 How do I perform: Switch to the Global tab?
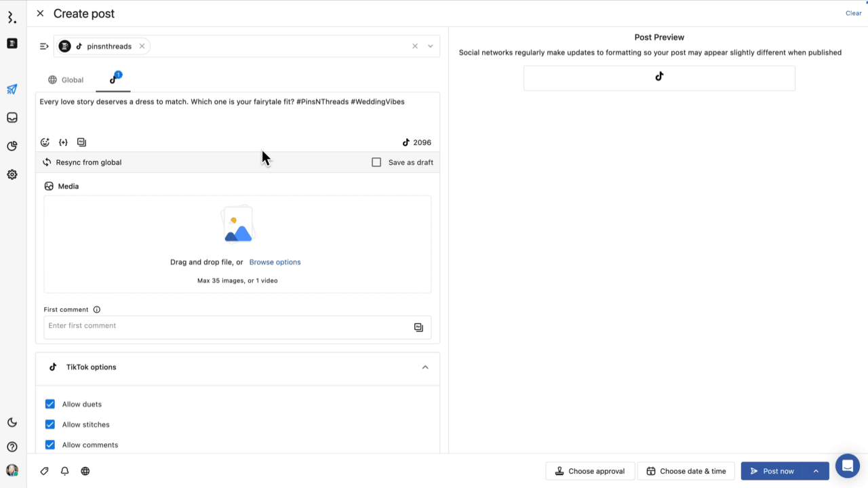[66, 80]
